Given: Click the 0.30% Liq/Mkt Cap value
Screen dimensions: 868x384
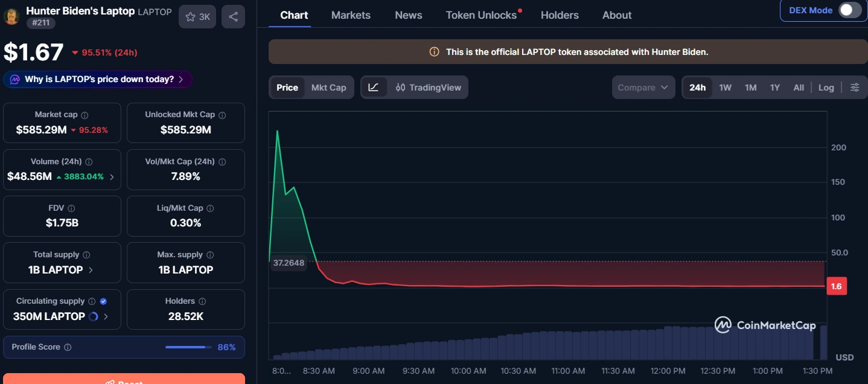Looking at the screenshot, I should (x=186, y=223).
